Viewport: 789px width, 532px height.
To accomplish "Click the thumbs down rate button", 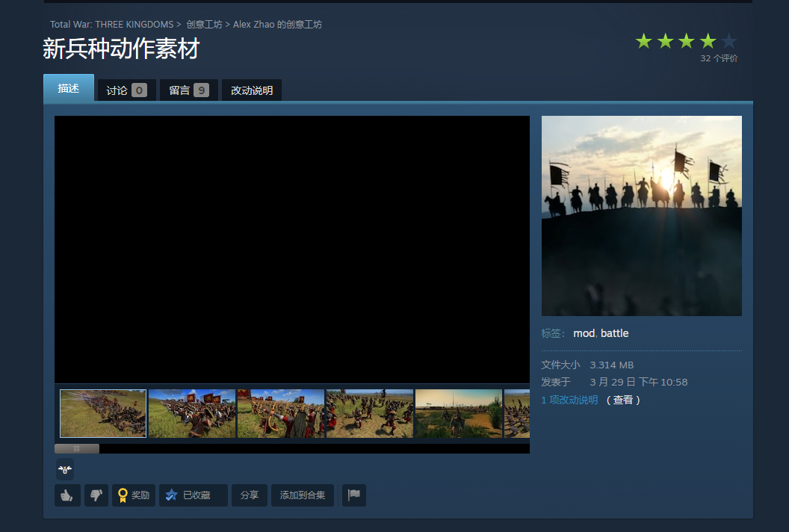I will tap(96, 495).
